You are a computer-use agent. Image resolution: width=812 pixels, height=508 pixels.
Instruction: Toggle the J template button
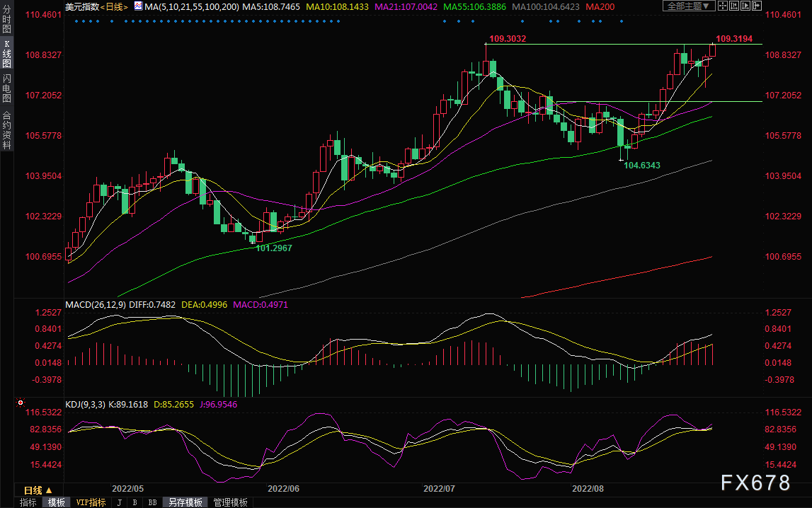click(120, 502)
